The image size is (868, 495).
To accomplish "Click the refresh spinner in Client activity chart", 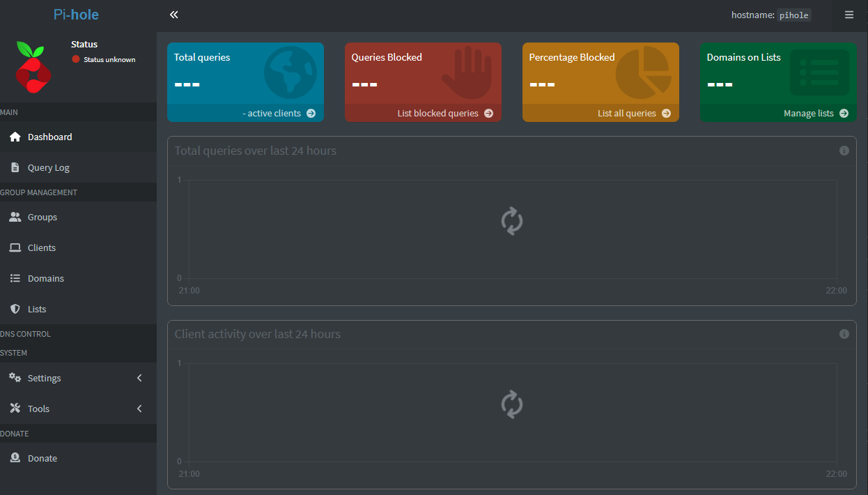I will pos(512,404).
